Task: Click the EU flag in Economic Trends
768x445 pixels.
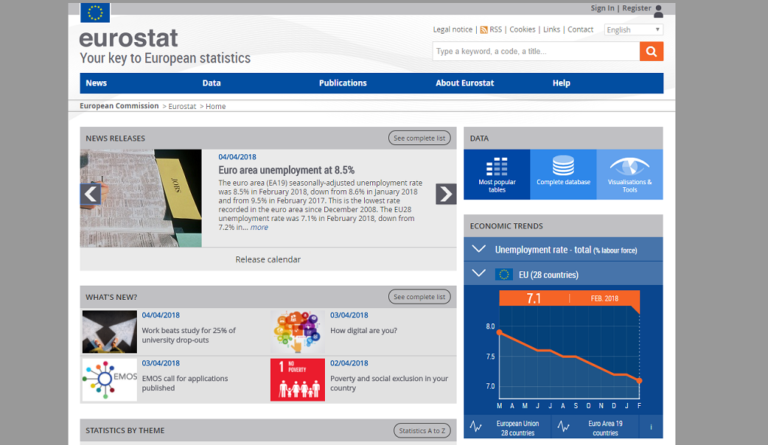Action: [x=504, y=275]
